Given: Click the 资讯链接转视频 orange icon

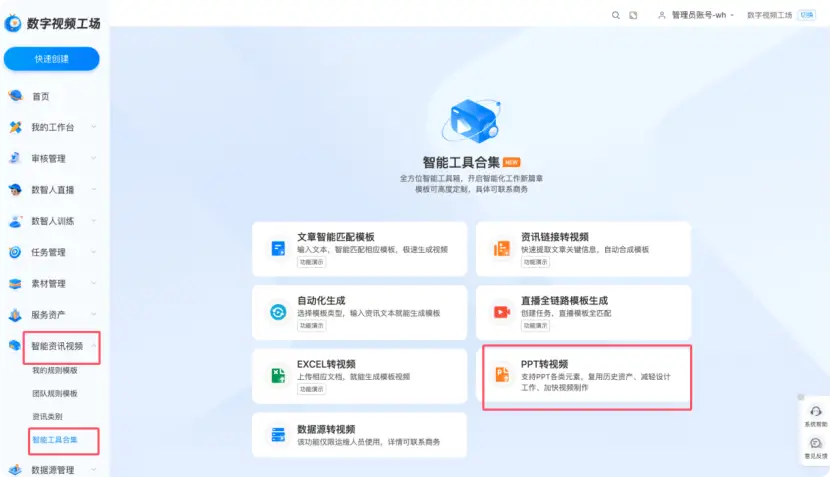Looking at the screenshot, I should [502, 248].
